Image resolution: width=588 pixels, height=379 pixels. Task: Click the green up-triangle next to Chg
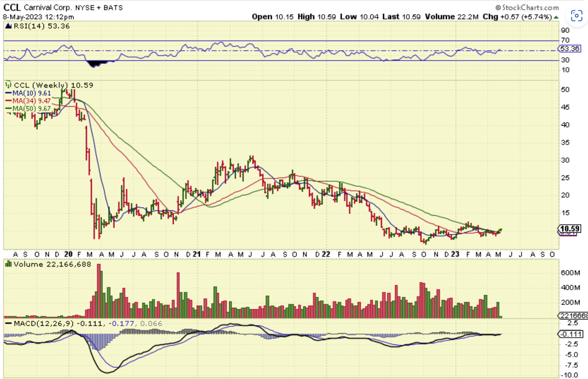pyautogui.click(x=556, y=17)
